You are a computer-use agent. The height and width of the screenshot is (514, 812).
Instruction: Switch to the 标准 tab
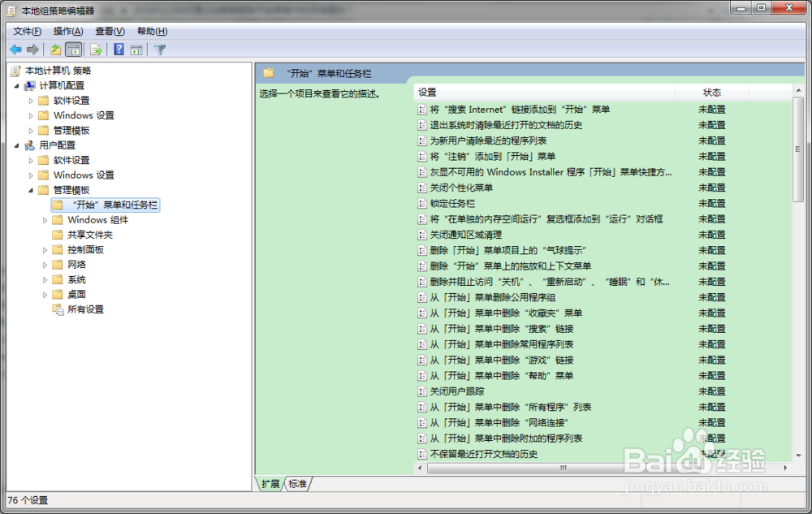click(298, 484)
